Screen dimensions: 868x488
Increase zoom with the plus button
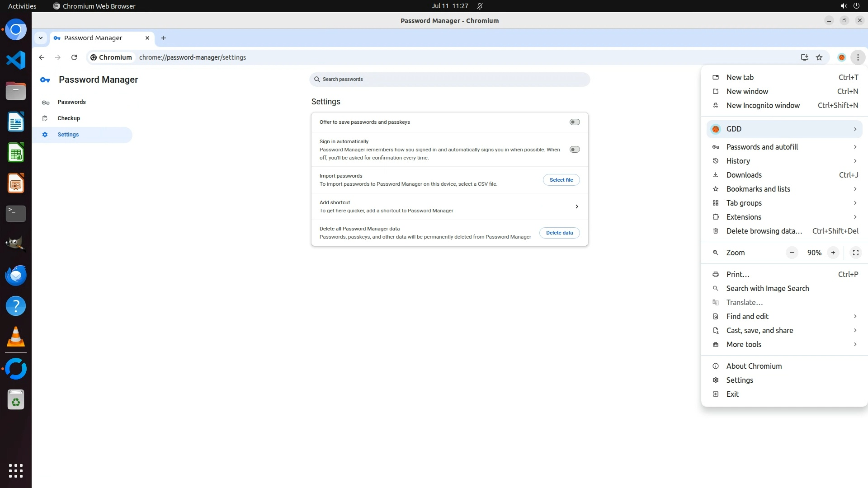point(833,253)
